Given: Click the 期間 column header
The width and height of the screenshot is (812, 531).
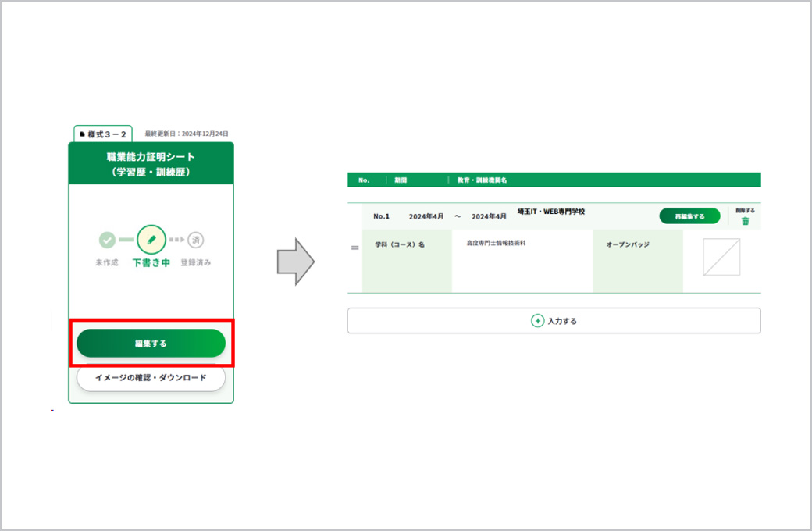Looking at the screenshot, I should pos(401,180).
